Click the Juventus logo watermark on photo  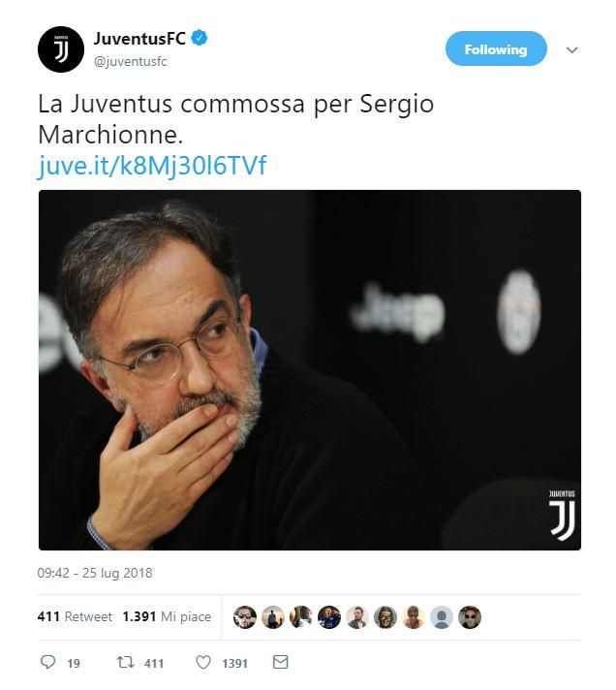point(562,515)
